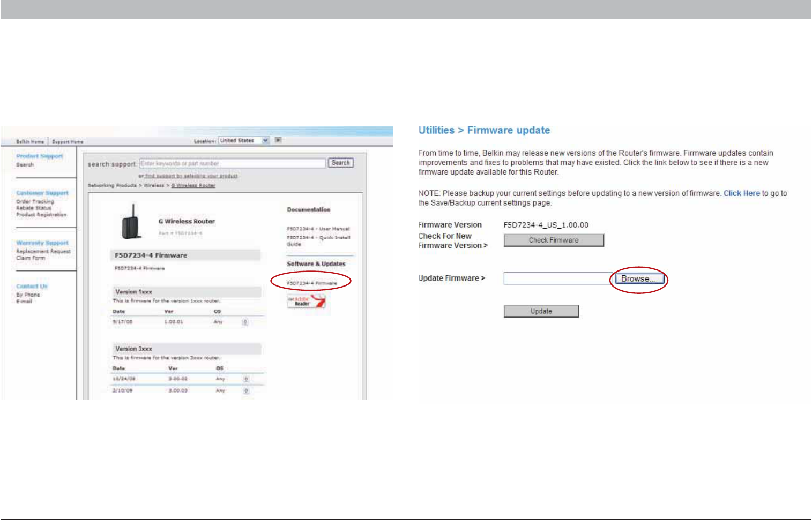The height and width of the screenshot is (520, 812).
Task: Click the Contact Us sidebar heading
Action: pos(32,287)
